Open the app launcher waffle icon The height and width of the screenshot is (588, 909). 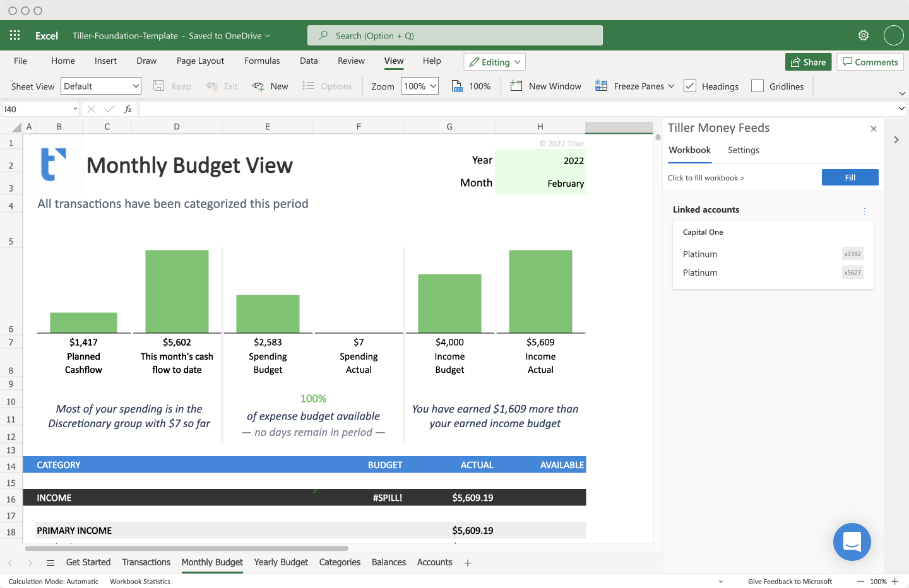pos(15,35)
